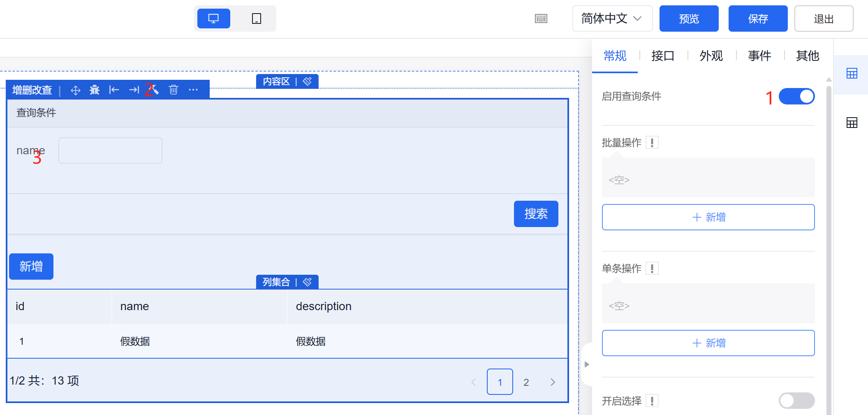Open the three-dots more options menu
Screen dimensions: 868x415
click(x=193, y=90)
